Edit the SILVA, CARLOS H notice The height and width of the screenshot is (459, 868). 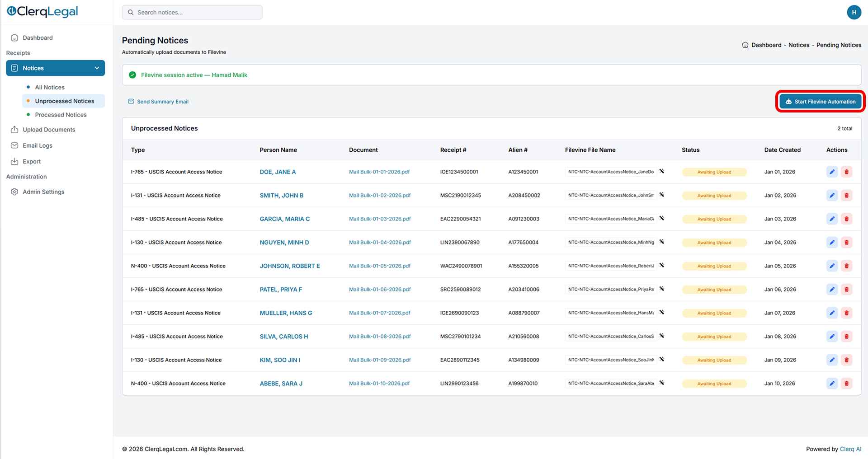coord(832,337)
